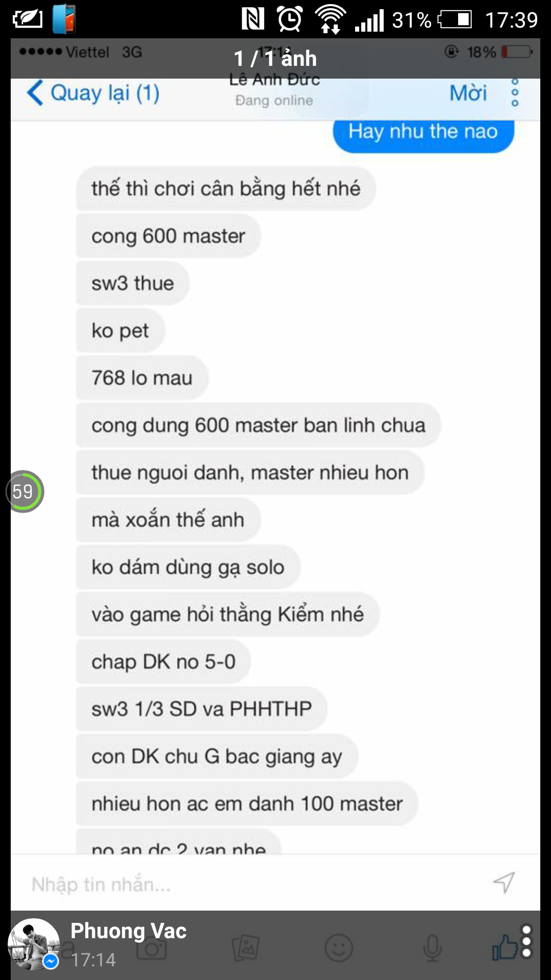The height and width of the screenshot is (980, 551).
Task: Go back using Quay lại (1)
Action: [93, 93]
